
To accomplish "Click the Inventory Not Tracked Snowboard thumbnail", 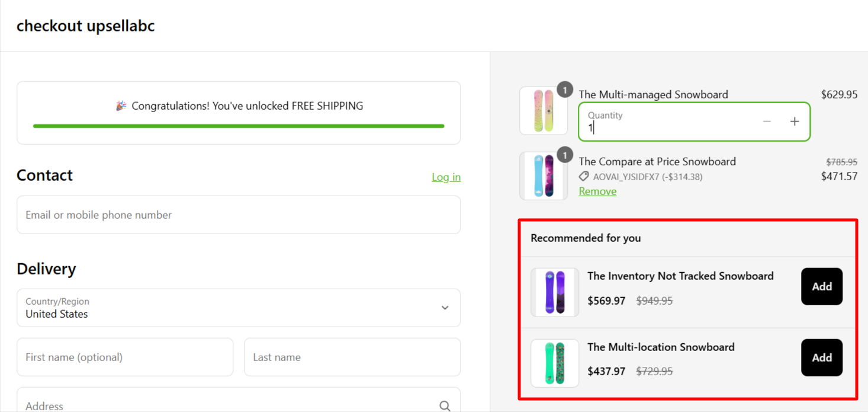I will [555, 292].
